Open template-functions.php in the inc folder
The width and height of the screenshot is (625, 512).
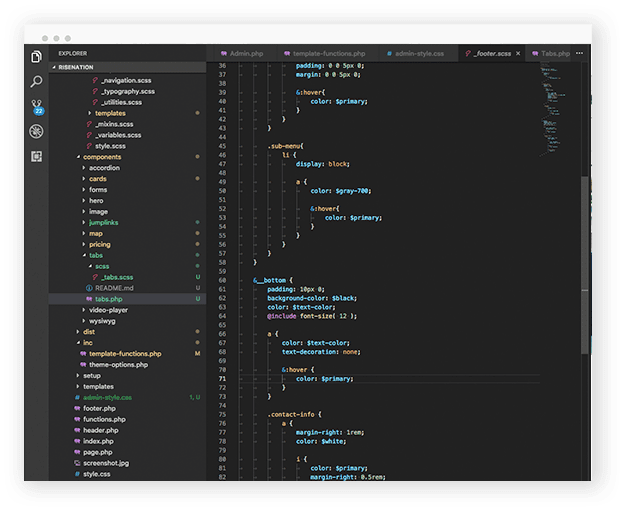125,354
